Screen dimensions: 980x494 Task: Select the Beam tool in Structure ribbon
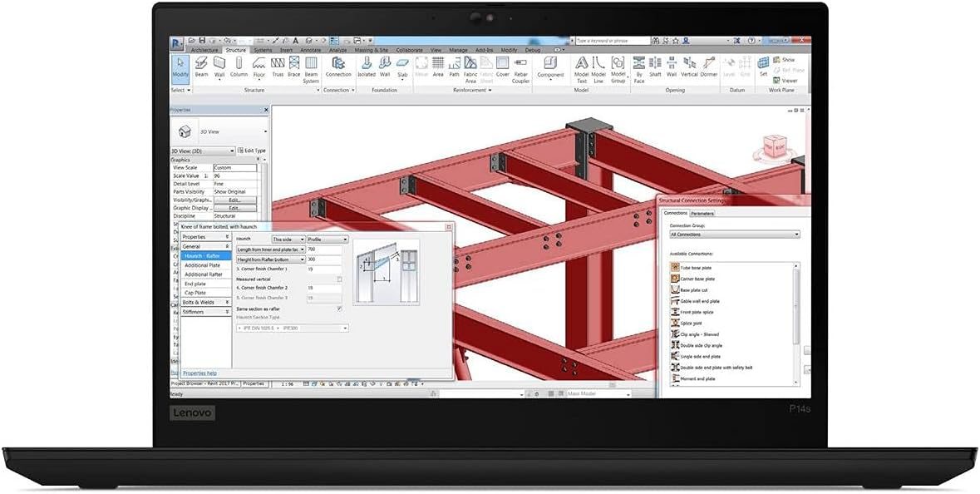tap(201, 67)
